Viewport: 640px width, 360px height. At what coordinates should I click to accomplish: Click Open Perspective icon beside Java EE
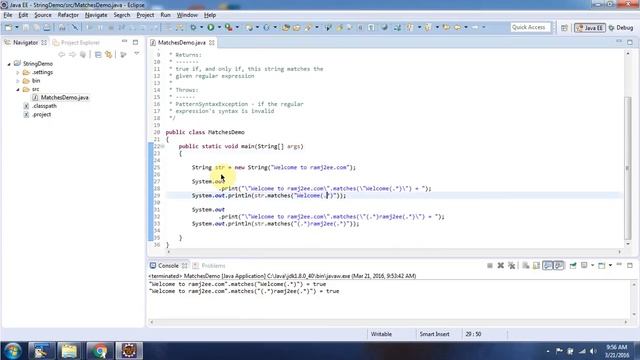(x=564, y=28)
